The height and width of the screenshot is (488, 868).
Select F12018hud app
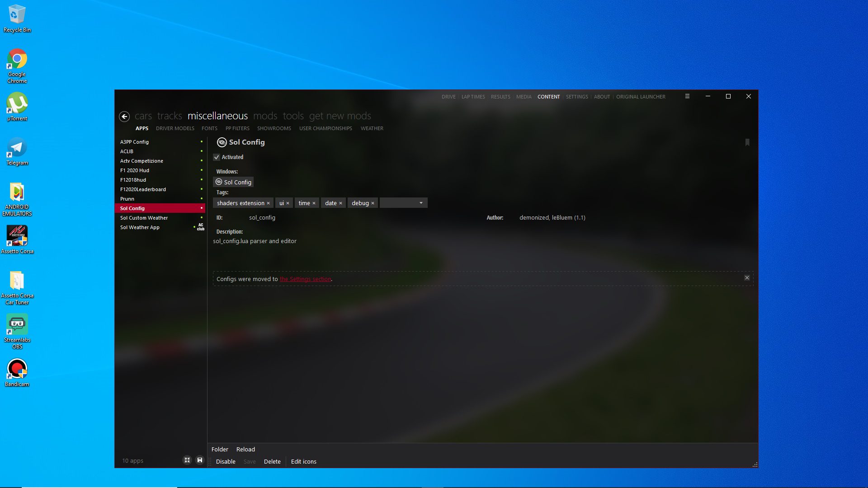click(x=160, y=180)
